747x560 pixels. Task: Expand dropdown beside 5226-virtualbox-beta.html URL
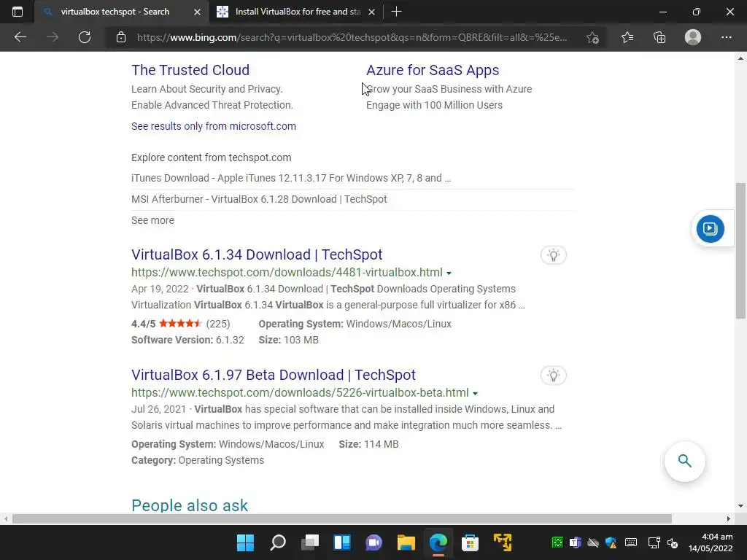click(x=475, y=393)
